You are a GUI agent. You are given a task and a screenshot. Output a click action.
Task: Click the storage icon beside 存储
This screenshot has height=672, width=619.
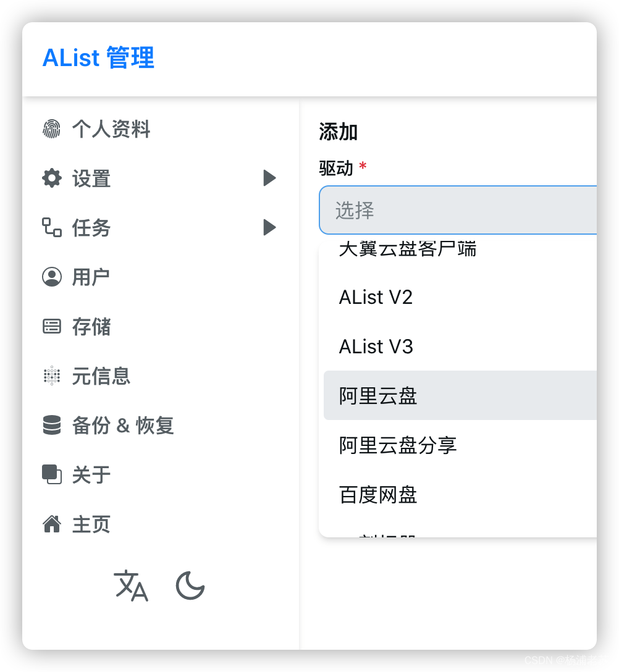tap(51, 326)
